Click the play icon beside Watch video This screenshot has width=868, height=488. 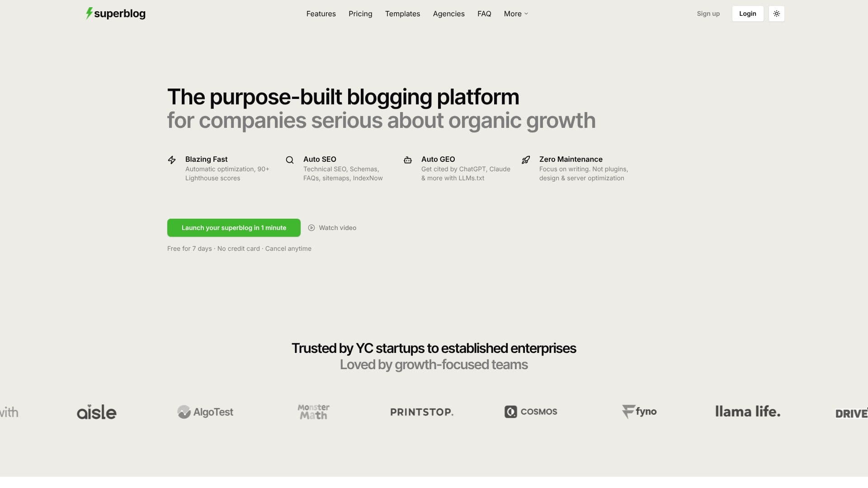pyautogui.click(x=311, y=228)
